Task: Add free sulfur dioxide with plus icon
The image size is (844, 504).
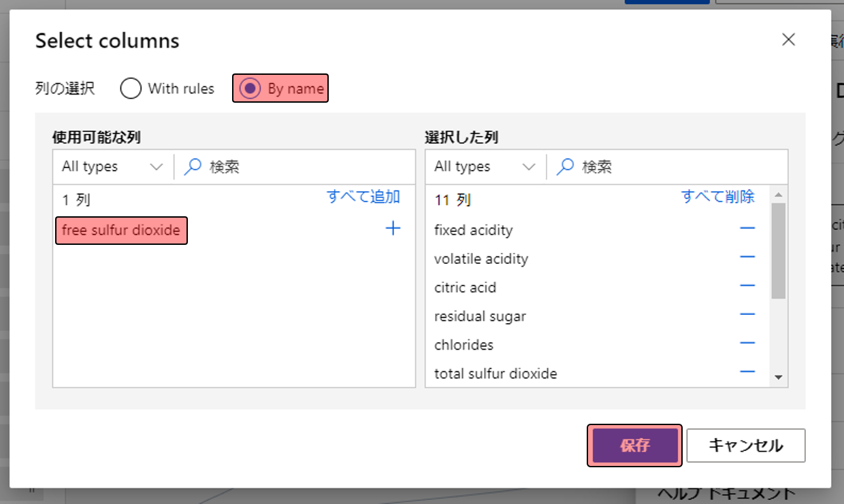Action: coord(393,229)
